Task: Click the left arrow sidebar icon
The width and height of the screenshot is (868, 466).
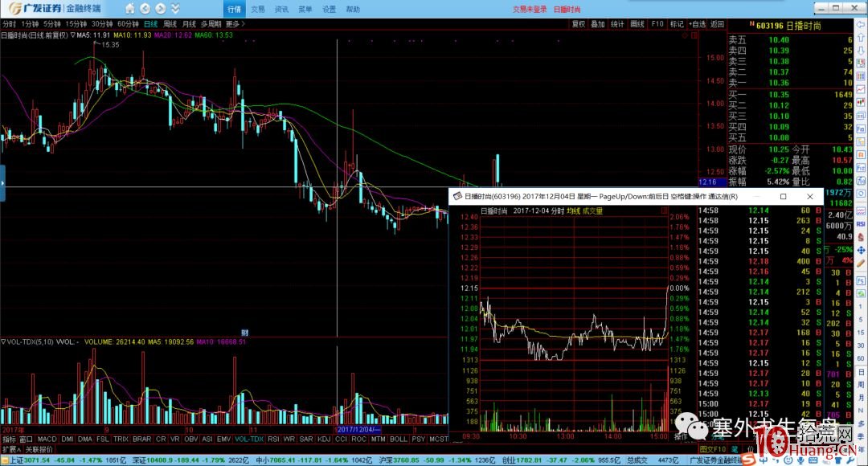Action: (x=861, y=26)
